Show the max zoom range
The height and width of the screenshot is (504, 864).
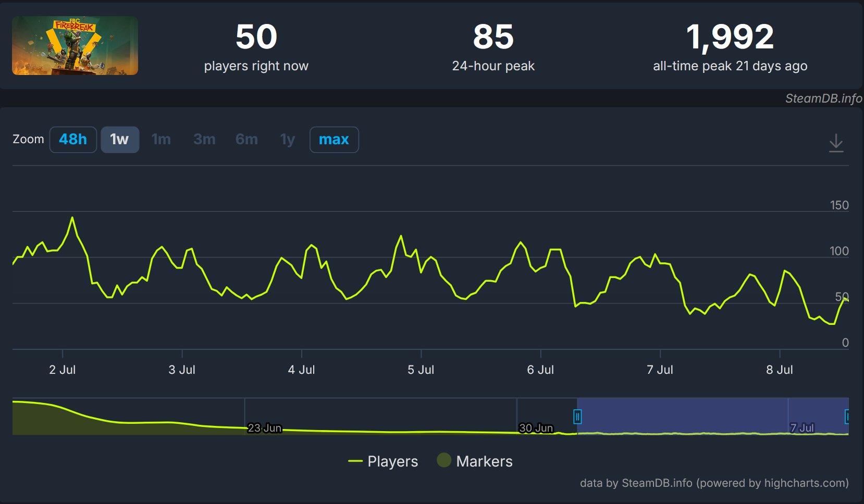[334, 140]
